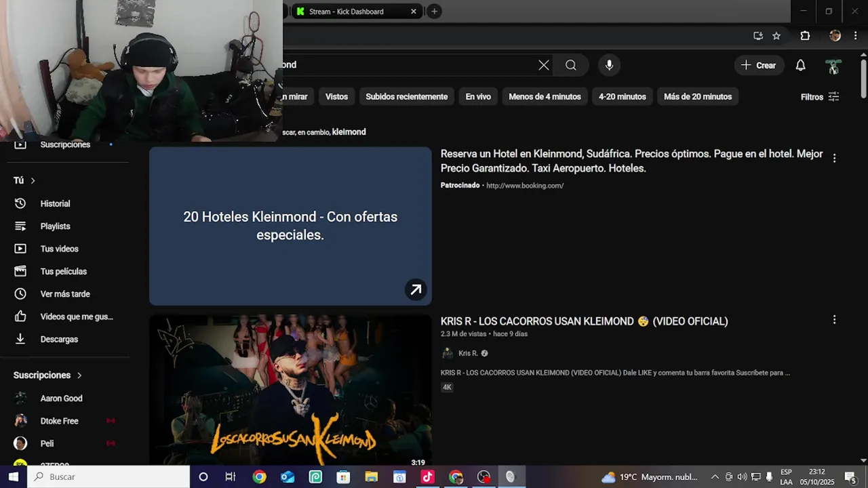Open TikTok from taskbar
This screenshot has width=868, height=488.
[427, 476]
